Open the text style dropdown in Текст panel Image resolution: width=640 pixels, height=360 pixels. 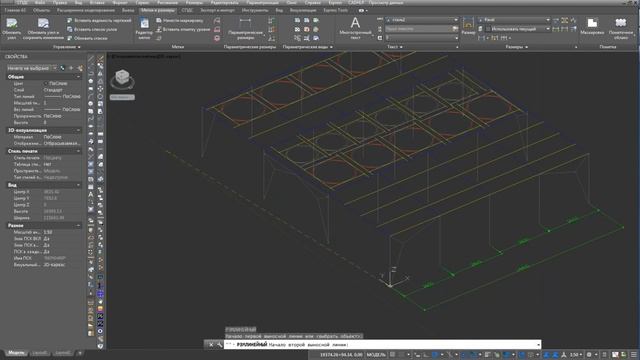[x=422, y=20]
